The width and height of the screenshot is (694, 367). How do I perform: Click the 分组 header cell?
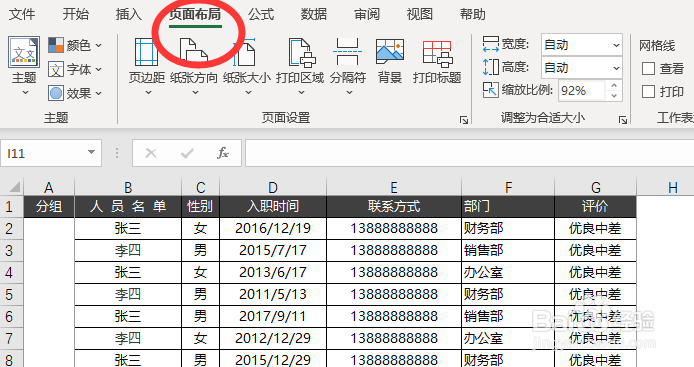(x=49, y=207)
